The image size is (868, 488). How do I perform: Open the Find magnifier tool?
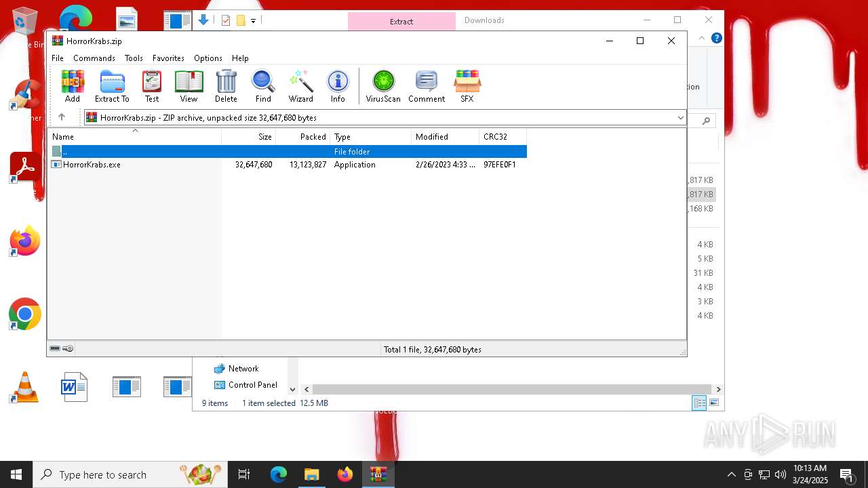[263, 86]
